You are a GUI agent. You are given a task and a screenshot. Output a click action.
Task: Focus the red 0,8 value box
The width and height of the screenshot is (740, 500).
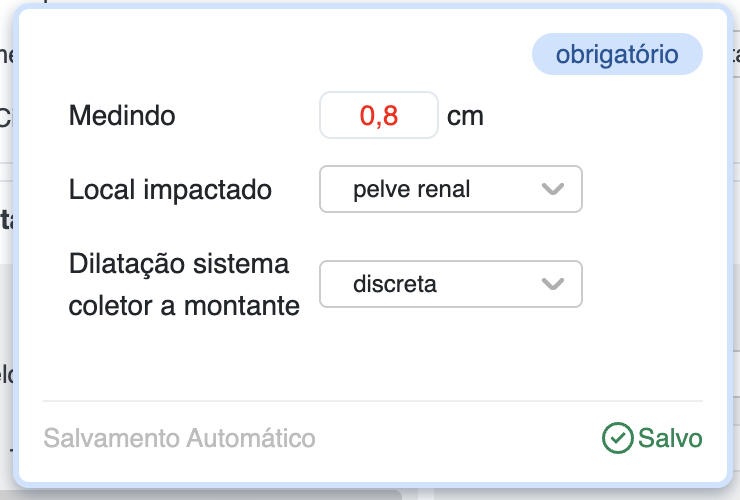coord(379,115)
